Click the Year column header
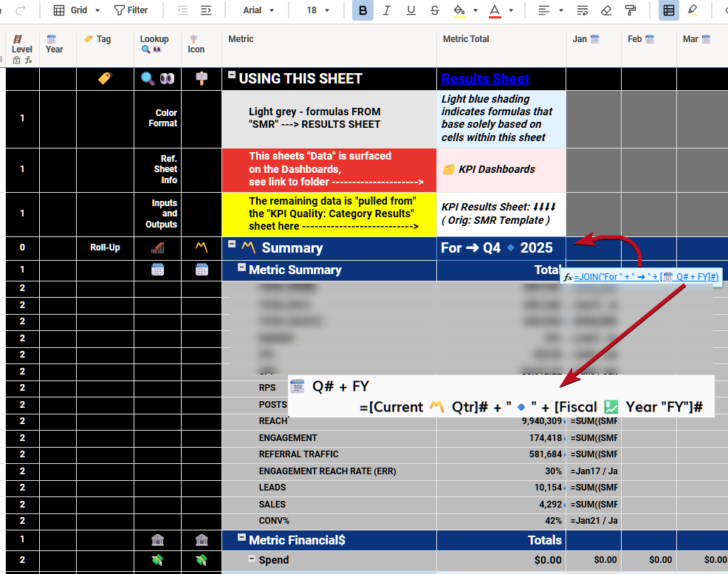728x574 pixels. click(58, 49)
